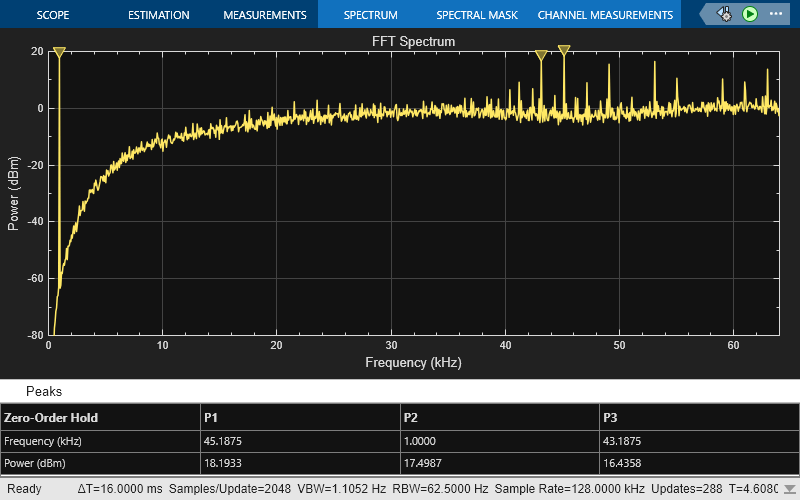The height and width of the screenshot is (500, 800).
Task: Click the peak marker triangle at 45 kHz
Action: (x=564, y=50)
